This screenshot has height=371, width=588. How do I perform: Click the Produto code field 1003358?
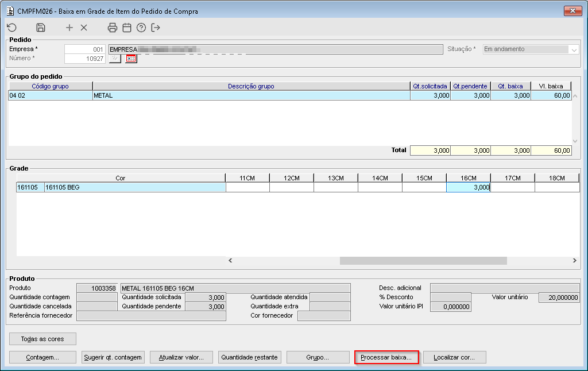tap(97, 288)
